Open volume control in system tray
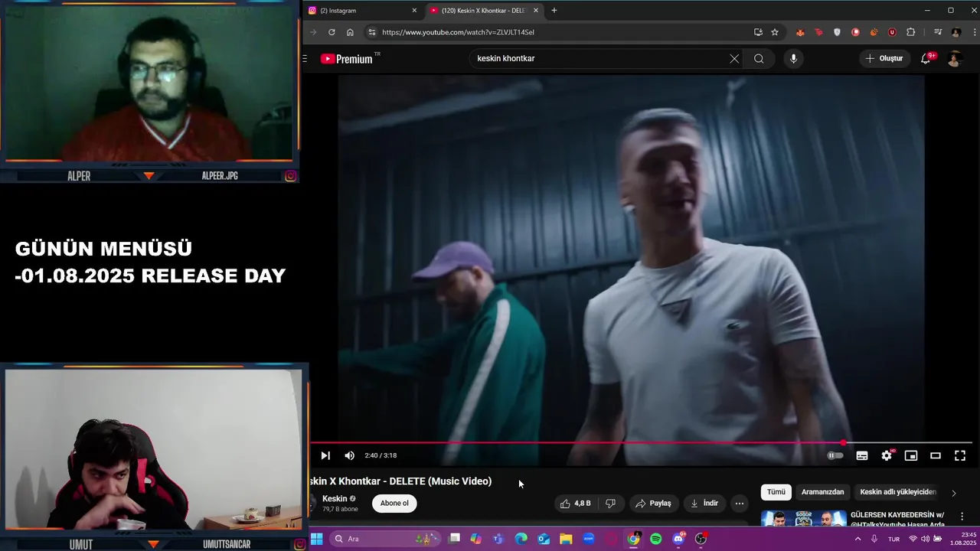 tap(925, 539)
